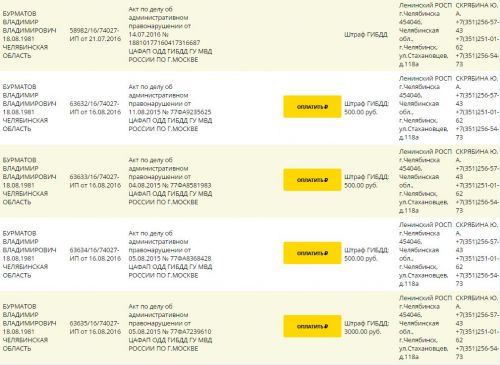The image size is (500, 365).
Task: Click bailiff СКРЯБИНА Ю.А. in the 63633 case row
Action: point(477,155)
